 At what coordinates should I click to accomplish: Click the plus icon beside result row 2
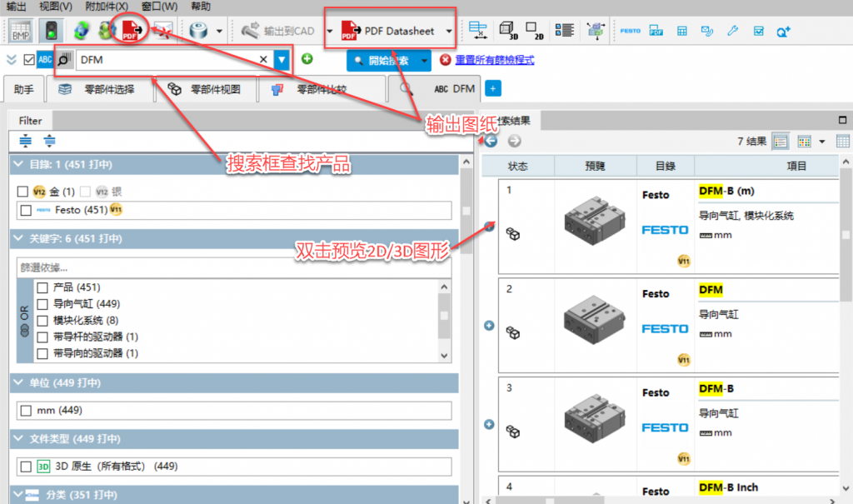[x=489, y=326]
